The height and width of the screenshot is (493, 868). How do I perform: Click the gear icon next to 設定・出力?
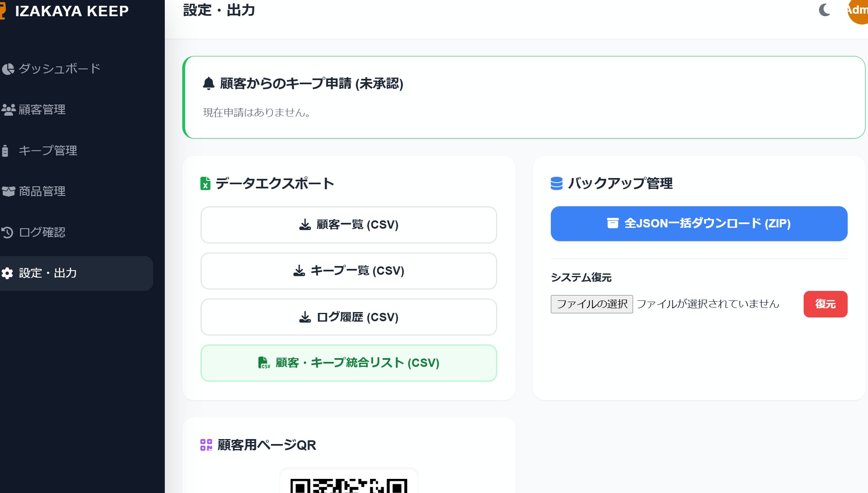click(7, 273)
